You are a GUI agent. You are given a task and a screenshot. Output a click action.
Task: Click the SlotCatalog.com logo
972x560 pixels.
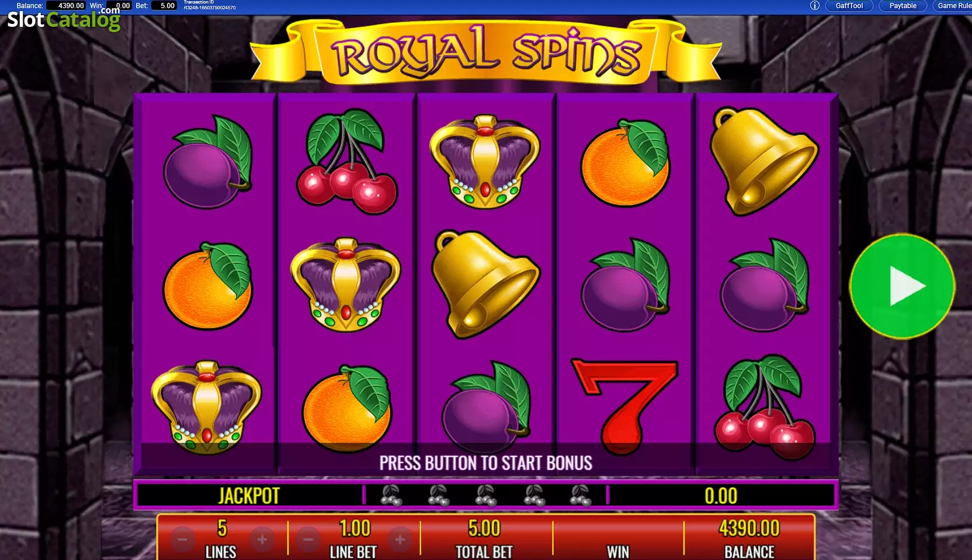pos(63,19)
